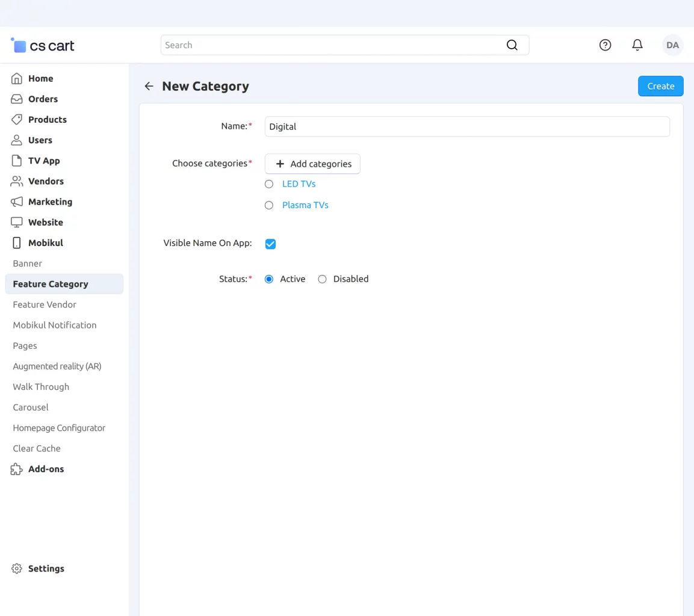Click the Mobikul phone icon
The width and height of the screenshot is (694, 616).
point(17,242)
